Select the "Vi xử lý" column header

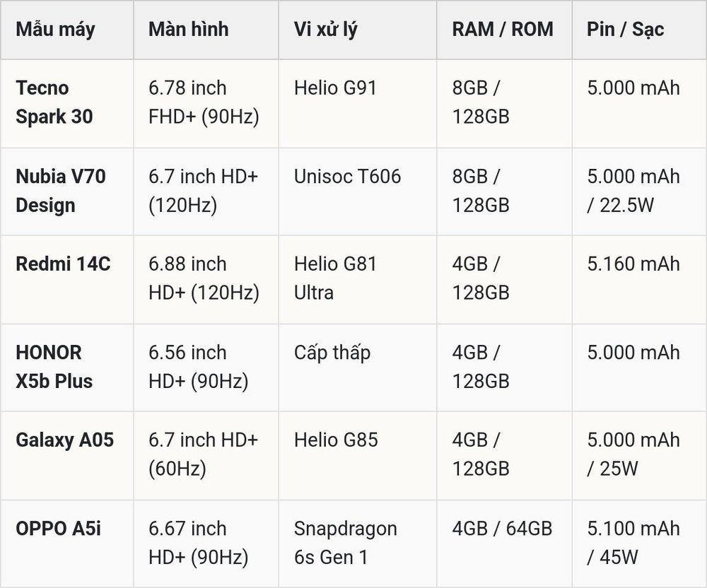[x=325, y=30]
